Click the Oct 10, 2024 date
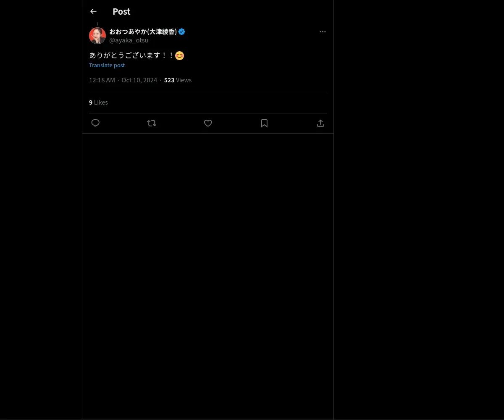This screenshot has width=504, height=420. coord(139,80)
